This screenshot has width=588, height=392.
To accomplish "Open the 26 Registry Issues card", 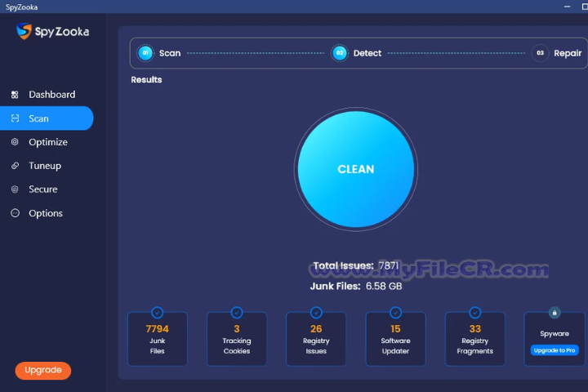I will [316, 339].
